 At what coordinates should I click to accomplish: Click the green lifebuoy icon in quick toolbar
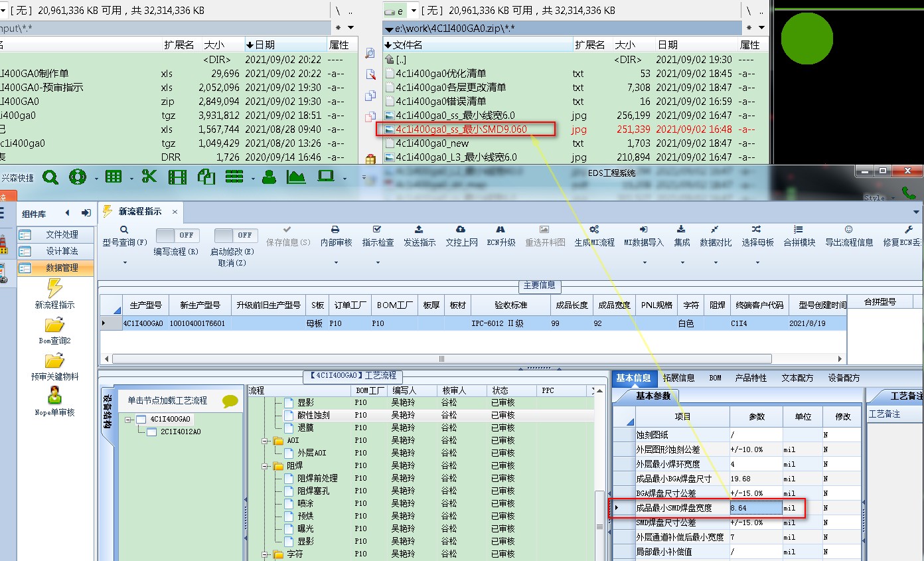[78, 177]
